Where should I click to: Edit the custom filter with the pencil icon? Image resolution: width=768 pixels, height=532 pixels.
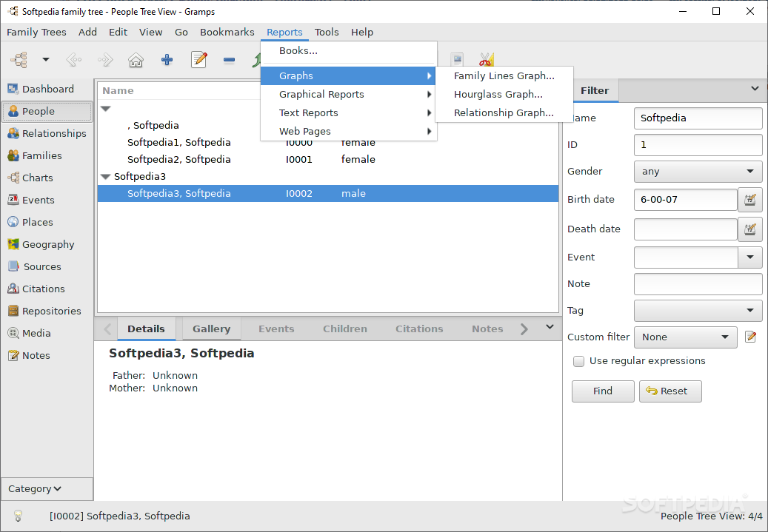750,337
